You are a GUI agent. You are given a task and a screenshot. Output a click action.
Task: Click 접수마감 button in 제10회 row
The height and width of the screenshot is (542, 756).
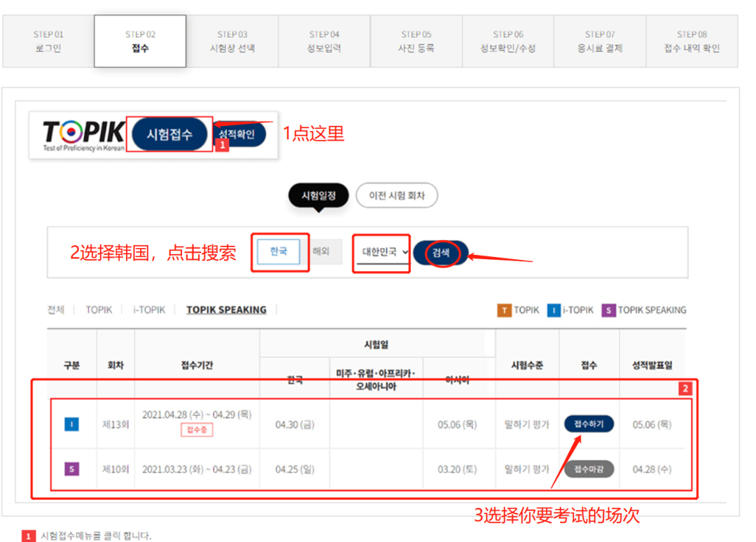coord(589,469)
